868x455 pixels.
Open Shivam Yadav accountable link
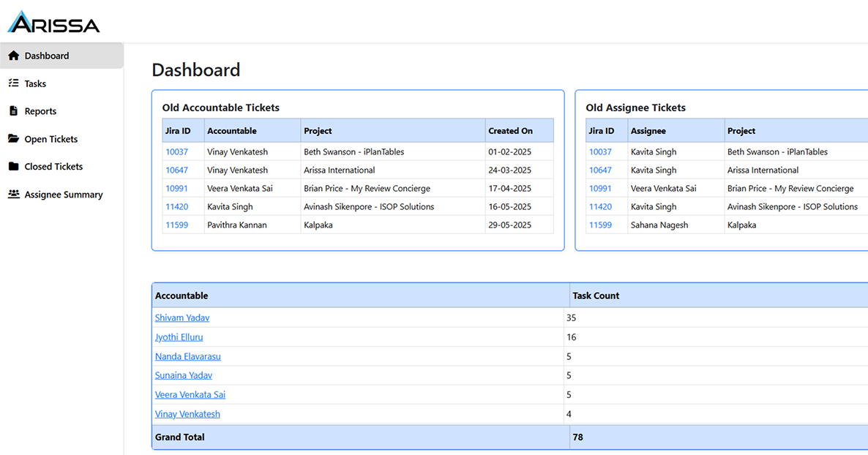[x=182, y=318]
